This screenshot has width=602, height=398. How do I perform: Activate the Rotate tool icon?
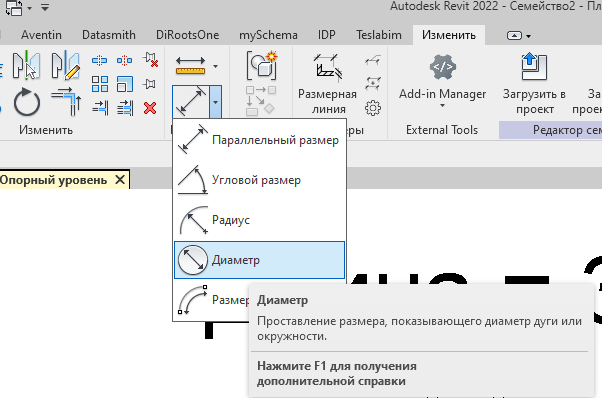[26, 102]
